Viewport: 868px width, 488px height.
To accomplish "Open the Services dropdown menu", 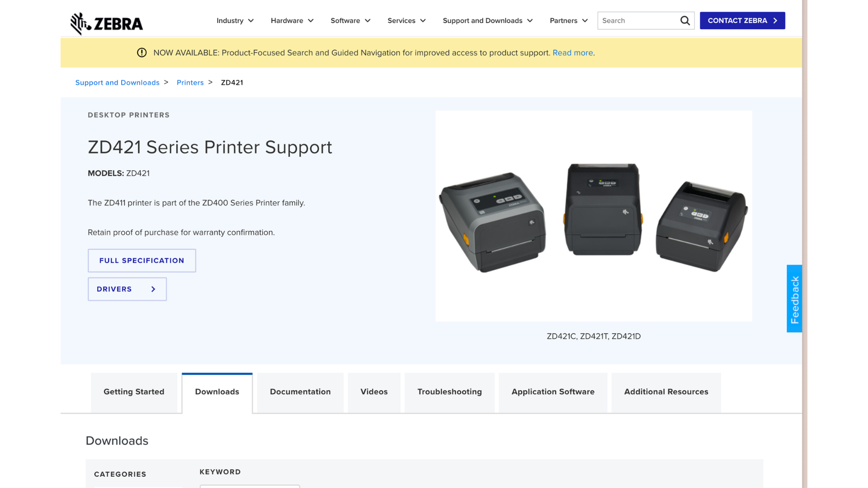I will pyautogui.click(x=406, y=21).
